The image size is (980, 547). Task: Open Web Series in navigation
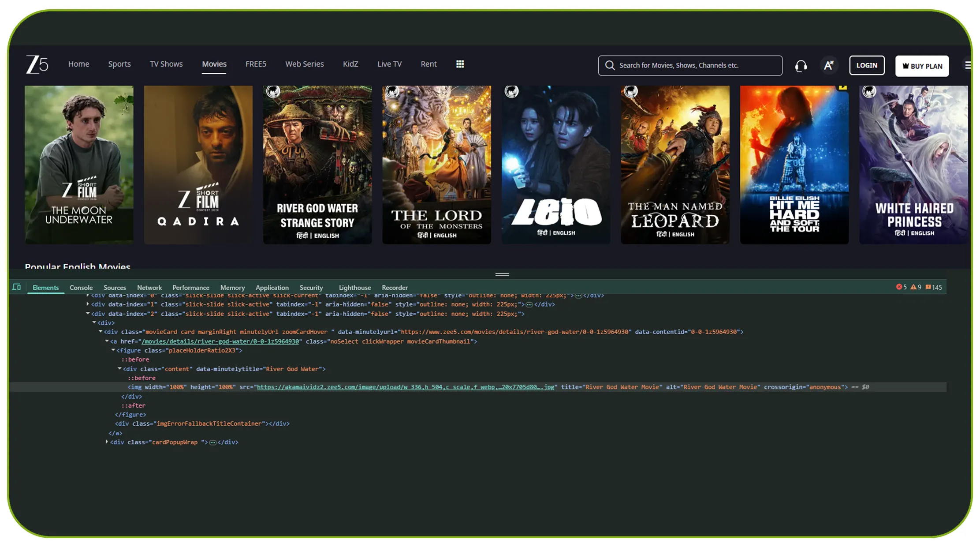pyautogui.click(x=304, y=64)
